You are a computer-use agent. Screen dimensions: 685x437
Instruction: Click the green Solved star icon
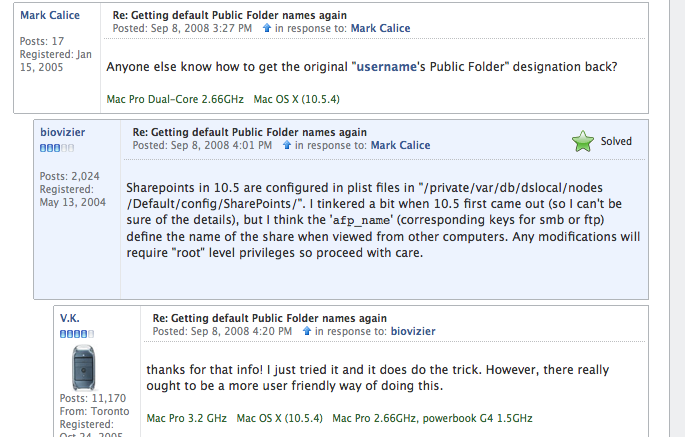coord(583,141)
